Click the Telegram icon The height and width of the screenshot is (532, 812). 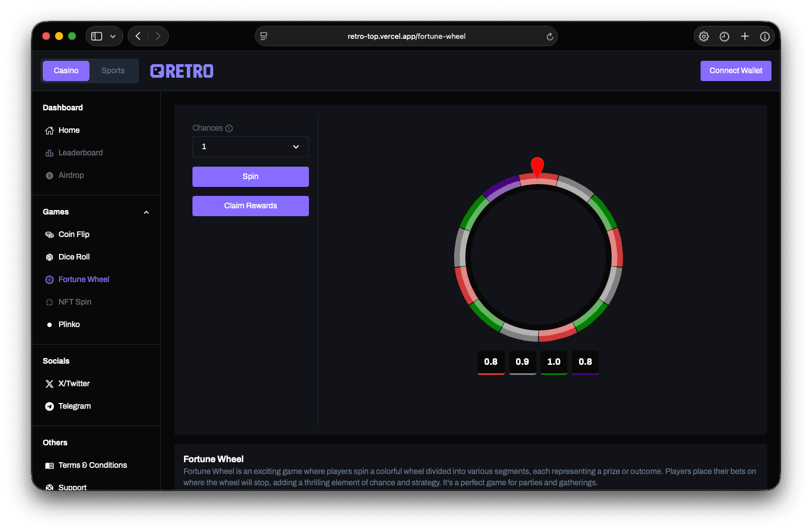pos(50,406)
